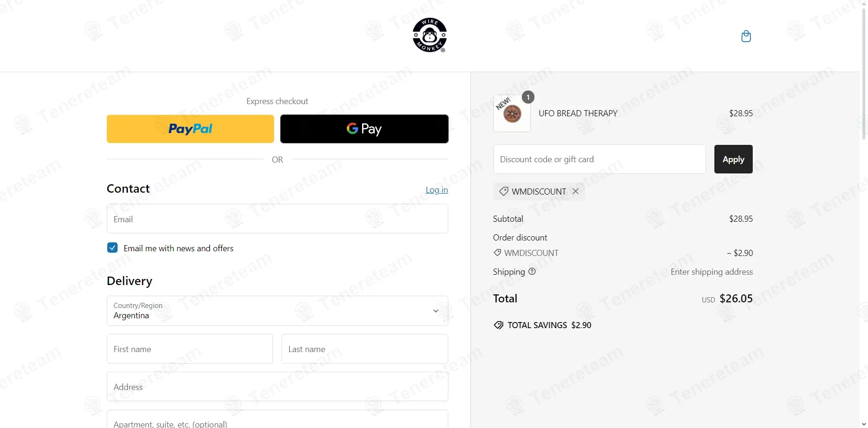Click the quantity badge on product image
Screen dimensions: 868x428
coord(528,97)
